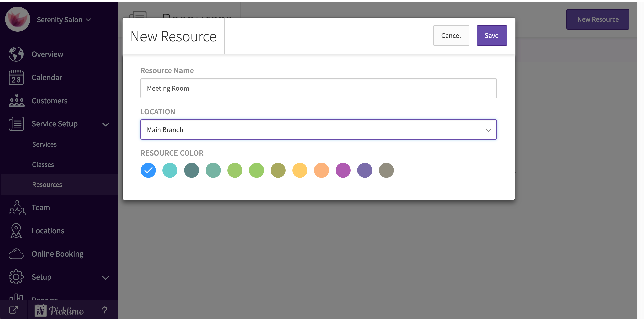Open the Reports bar chart icon

(16, 297)
